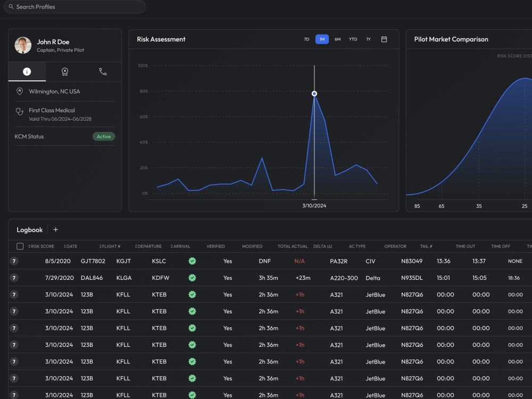Click the Modified column header

pos(252,246)
